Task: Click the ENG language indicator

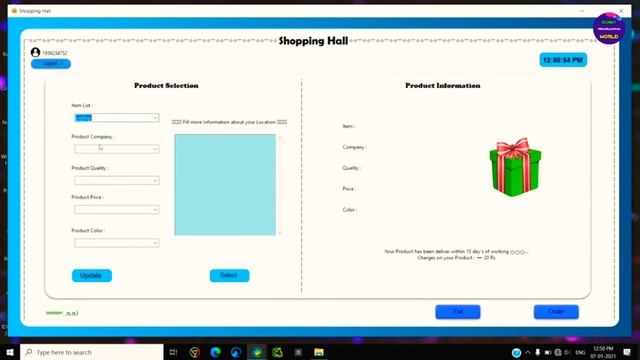Action: pyautogui.click(x=580, y=352)
